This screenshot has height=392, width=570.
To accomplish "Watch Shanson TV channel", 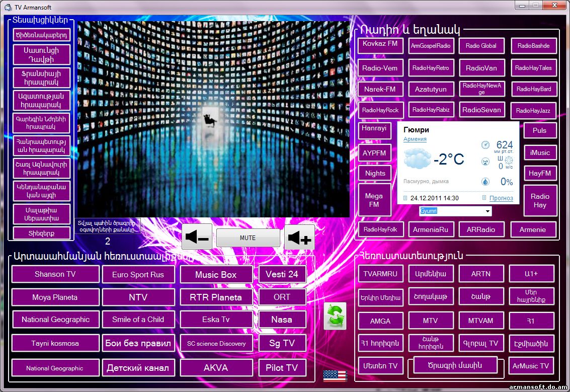I will click(55, 274).
